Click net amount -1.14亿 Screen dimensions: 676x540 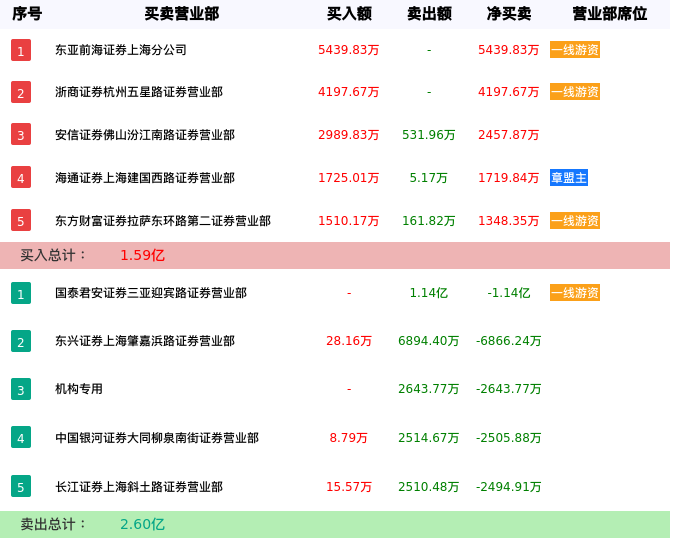509,293
